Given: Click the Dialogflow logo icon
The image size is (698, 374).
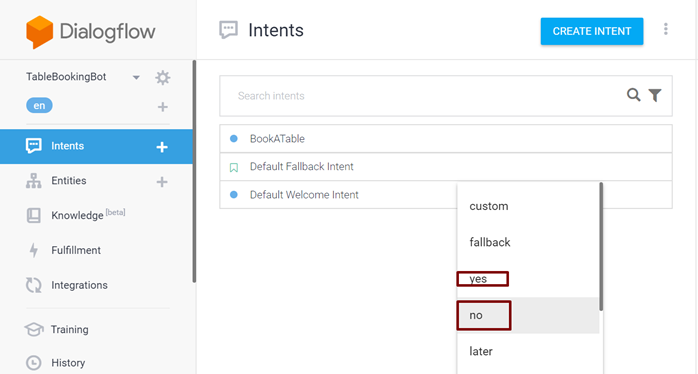Looking at the screenshot, I should click(x=40, y=32).
